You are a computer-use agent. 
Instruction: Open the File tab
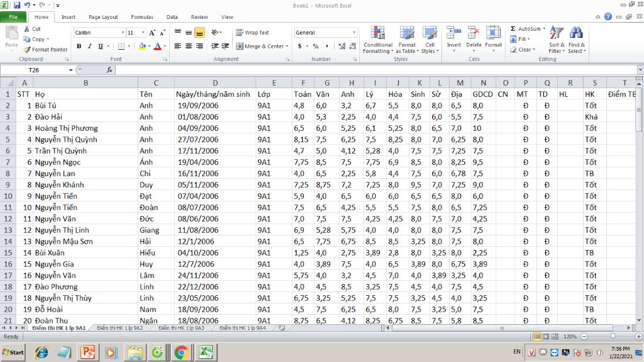(x=13, y=17)
